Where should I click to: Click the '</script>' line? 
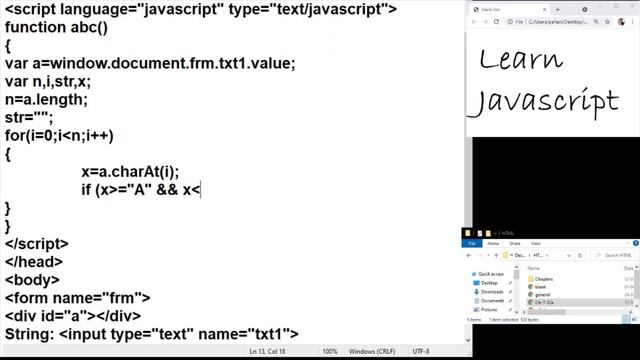36,244
